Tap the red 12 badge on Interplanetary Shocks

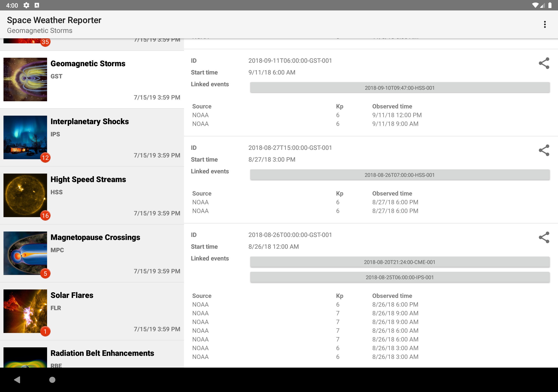coord(45,158)
